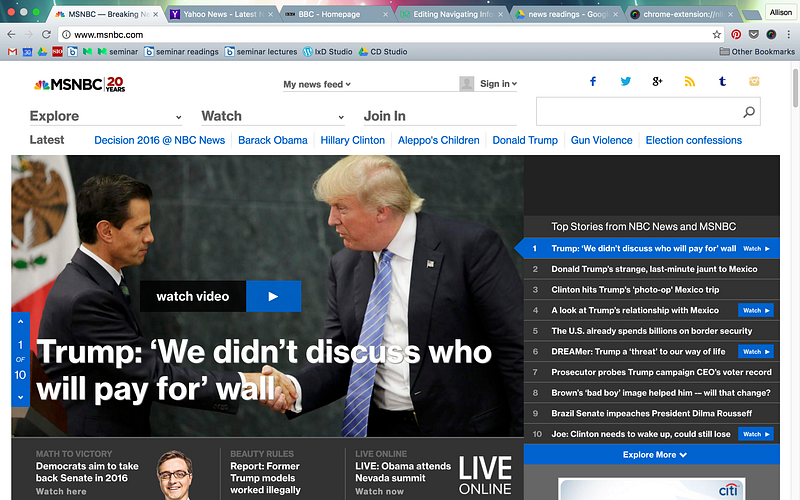The height and width of the screenshot is (500, 800).
Task: Switch to news readings Google tab
Action: (566, 14)
